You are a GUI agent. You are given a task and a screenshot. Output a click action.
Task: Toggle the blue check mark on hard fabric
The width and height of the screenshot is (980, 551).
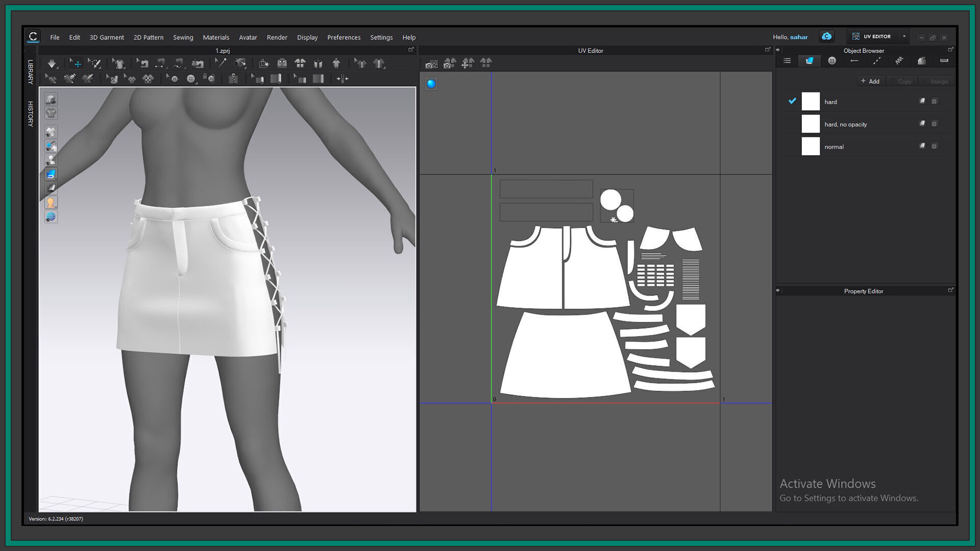[792, 101]
